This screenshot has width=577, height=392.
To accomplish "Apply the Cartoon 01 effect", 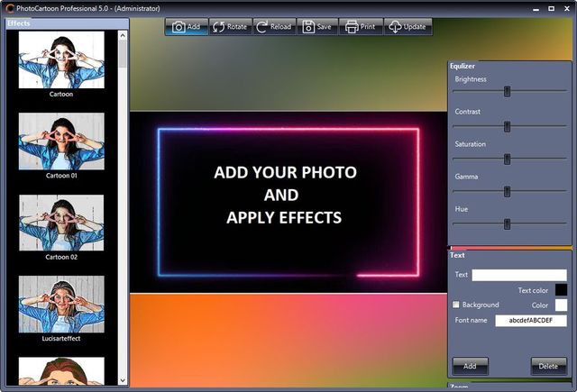I will [x=61, y=141].
